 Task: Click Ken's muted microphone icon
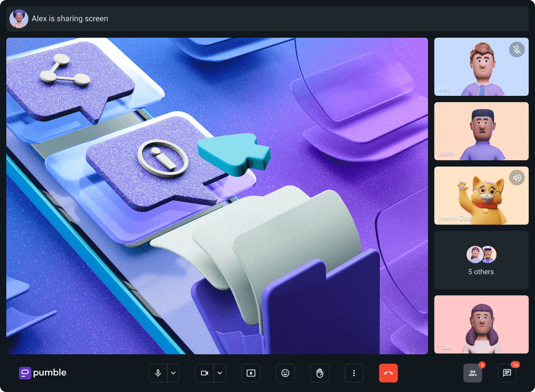(517, 49)
